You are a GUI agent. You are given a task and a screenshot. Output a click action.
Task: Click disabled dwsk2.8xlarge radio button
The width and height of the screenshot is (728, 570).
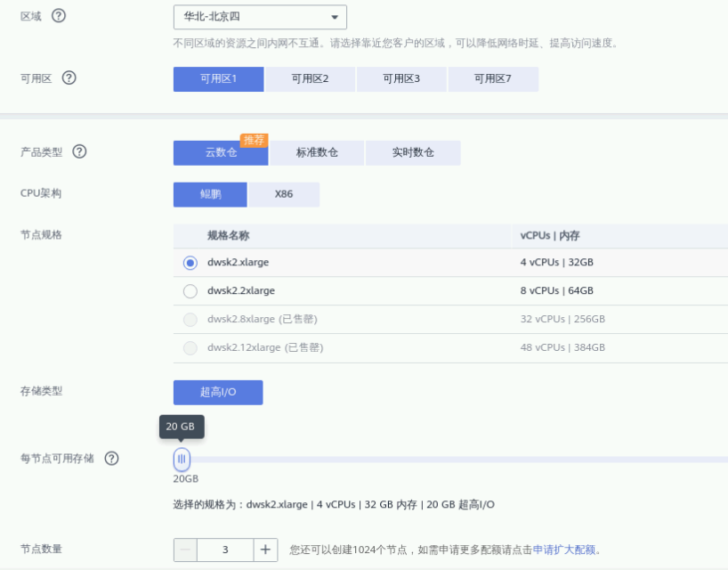[190, 320]
